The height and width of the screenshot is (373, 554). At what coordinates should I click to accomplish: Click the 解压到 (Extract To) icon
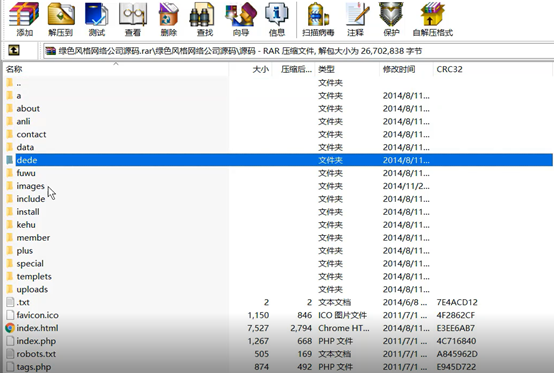61,19
